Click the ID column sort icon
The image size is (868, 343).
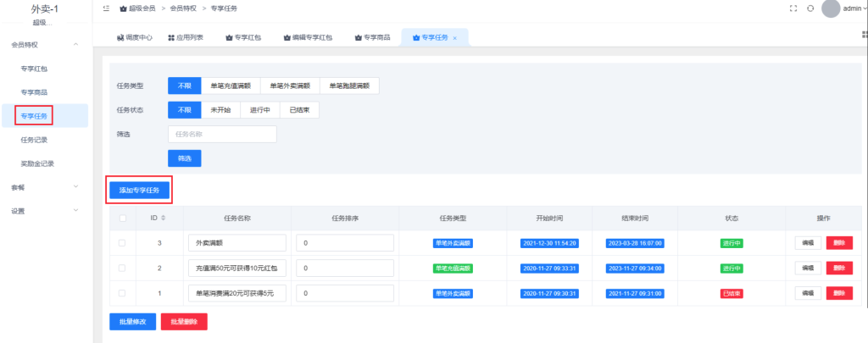point(164,219)
